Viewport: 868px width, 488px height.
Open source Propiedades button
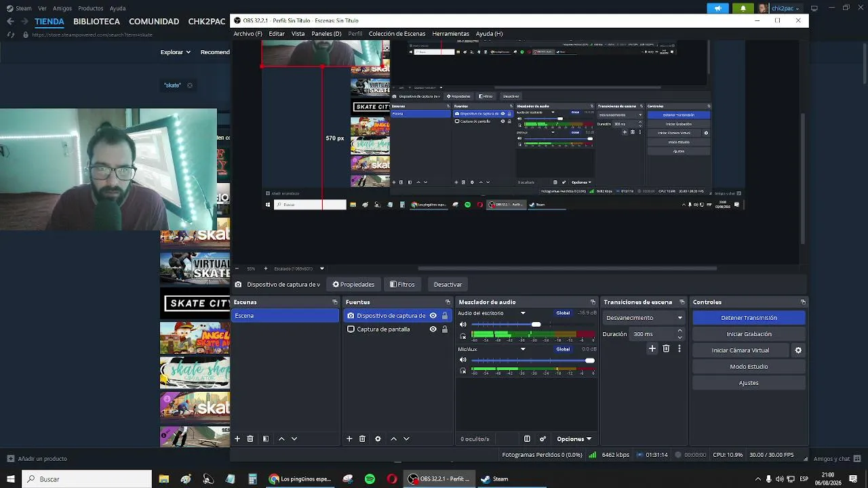353,285
